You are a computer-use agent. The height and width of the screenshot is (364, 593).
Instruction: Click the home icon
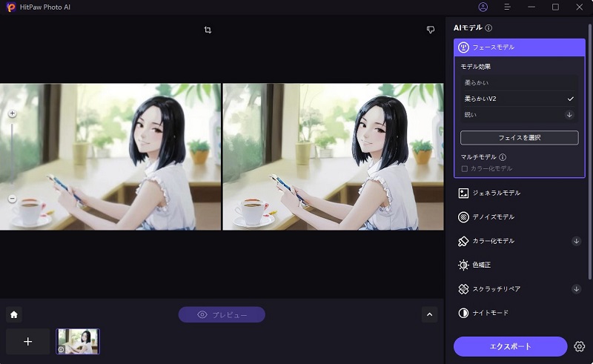13,314
